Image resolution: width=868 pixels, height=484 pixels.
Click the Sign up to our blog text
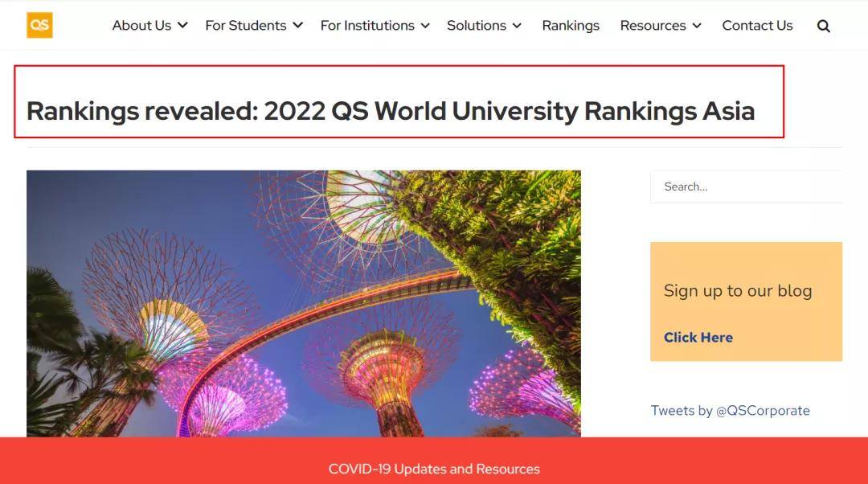[738, 291]
